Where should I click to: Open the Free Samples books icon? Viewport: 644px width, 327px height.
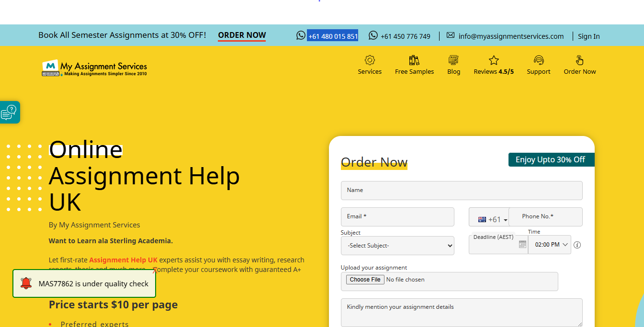click(x=414, y=60)
